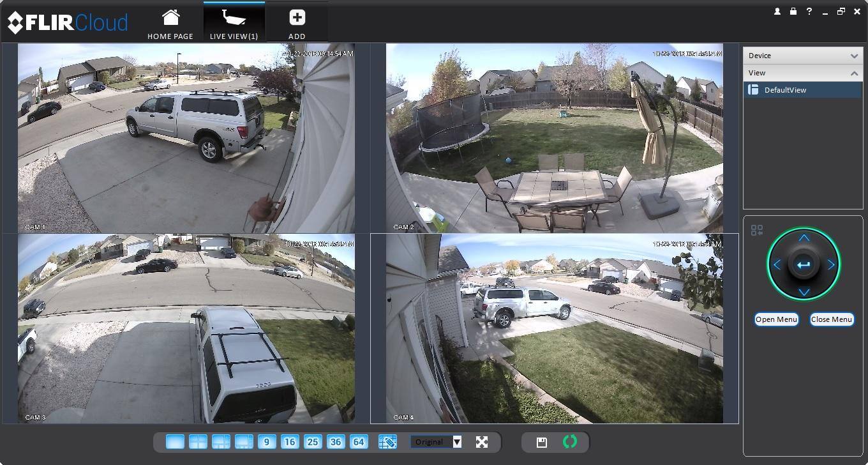Open help with the question mark icon
The height and width of the screenshot is (465, 868).
tap(809, 11)
